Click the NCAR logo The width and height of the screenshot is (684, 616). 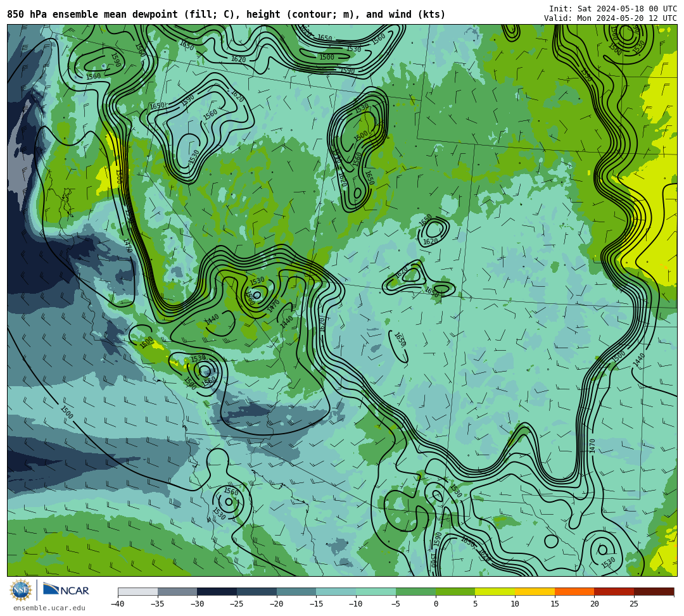pos(66,590)
